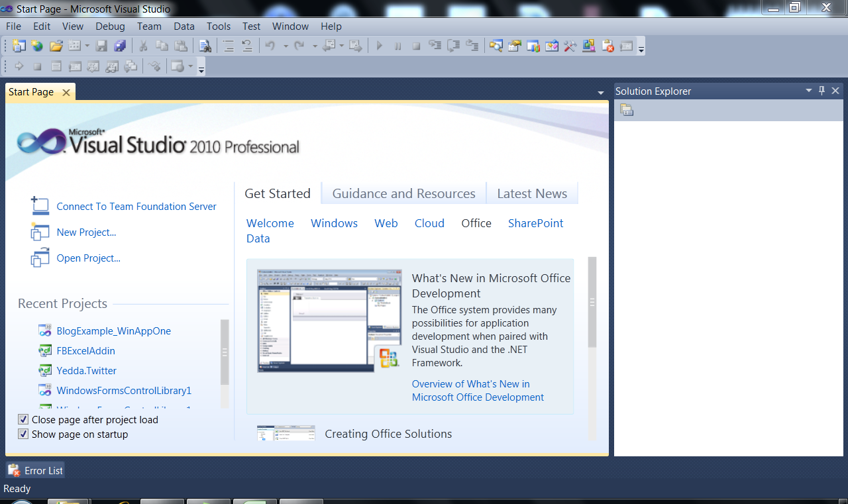
Task: Open recent project FBExcelAddin
Action: [x=86, y=351]
